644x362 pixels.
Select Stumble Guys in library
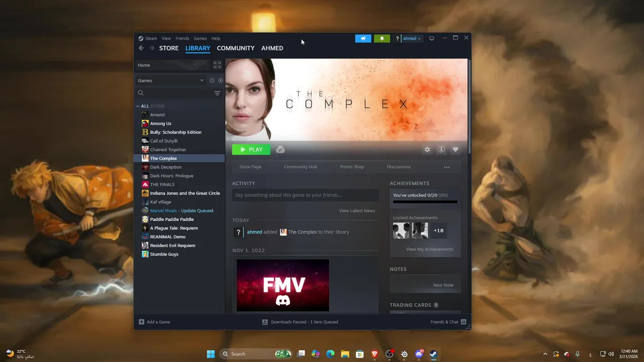[x=164, y=254]
